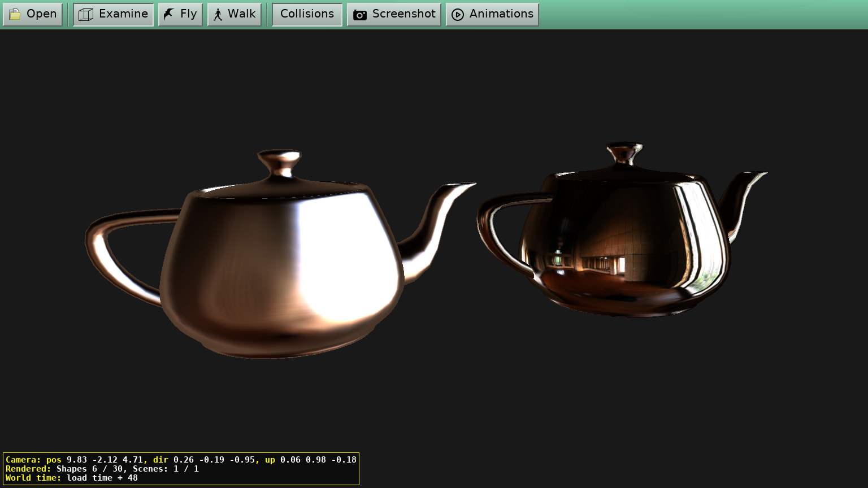Select the wireframe cube icon for Examine mode
This screenshot has width=868, height=488.
click(85, 14)
